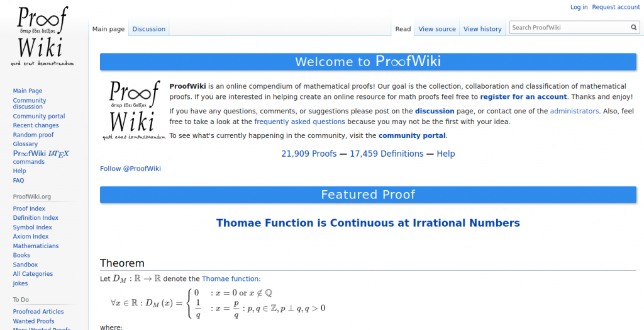Open the Proof Index

coord(29,208)
